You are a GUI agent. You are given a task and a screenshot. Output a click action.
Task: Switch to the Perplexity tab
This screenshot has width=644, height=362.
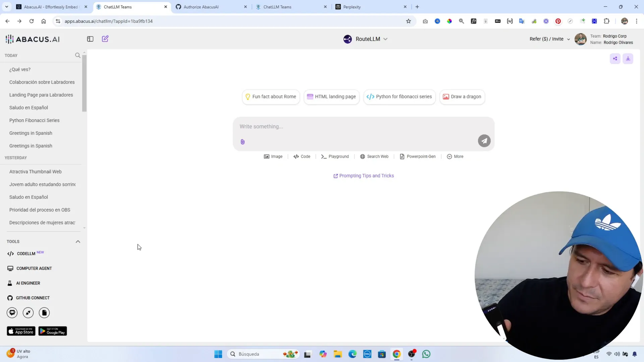[x=352, y=7]
